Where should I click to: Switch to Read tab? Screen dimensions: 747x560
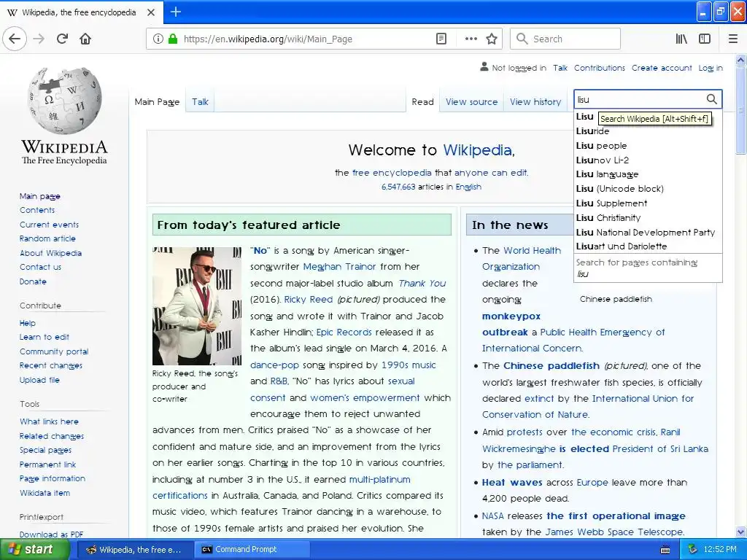(422, 102)
